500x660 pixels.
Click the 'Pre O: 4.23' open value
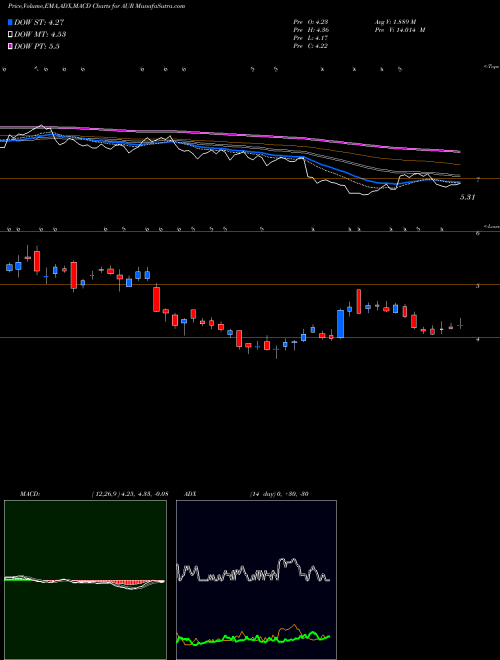[311, 22]
